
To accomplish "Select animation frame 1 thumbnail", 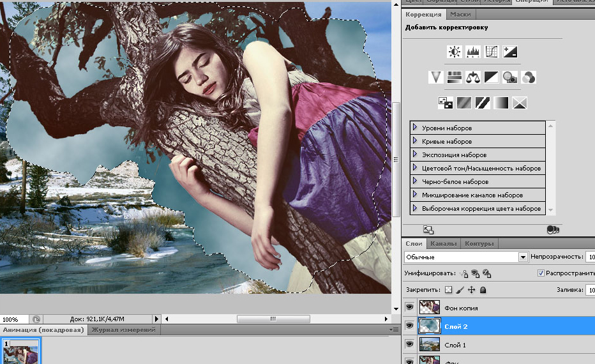I will (21, 352).
